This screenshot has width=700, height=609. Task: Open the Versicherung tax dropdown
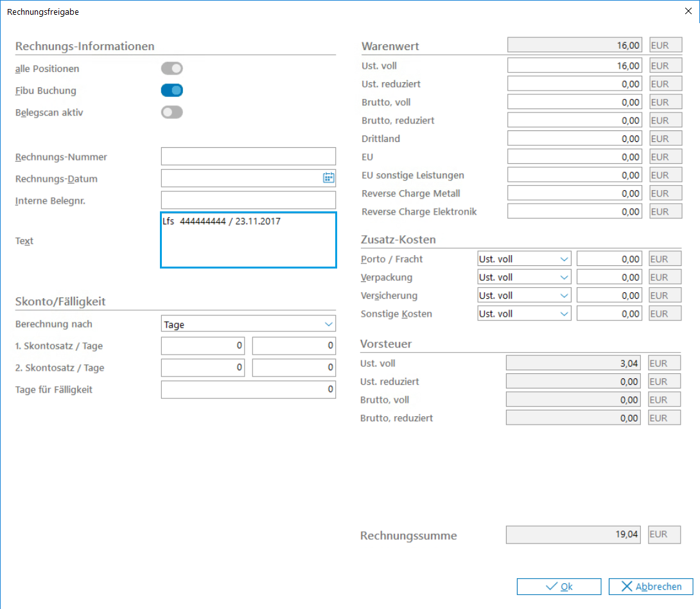tap(524, 296)
